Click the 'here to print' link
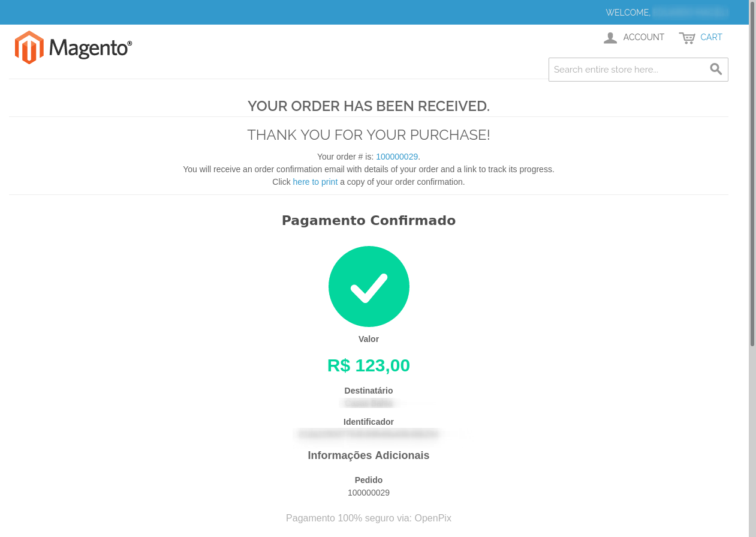756x537 pixels. click(315, 182)
